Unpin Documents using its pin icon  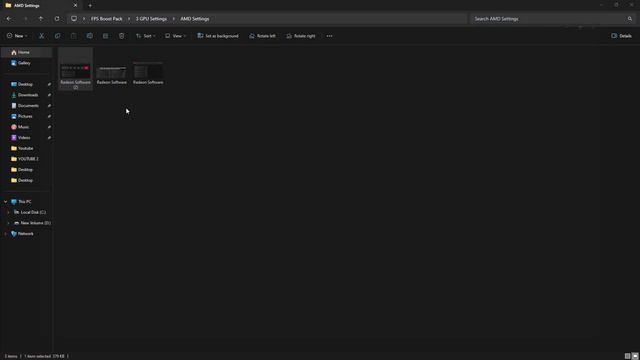49,106
